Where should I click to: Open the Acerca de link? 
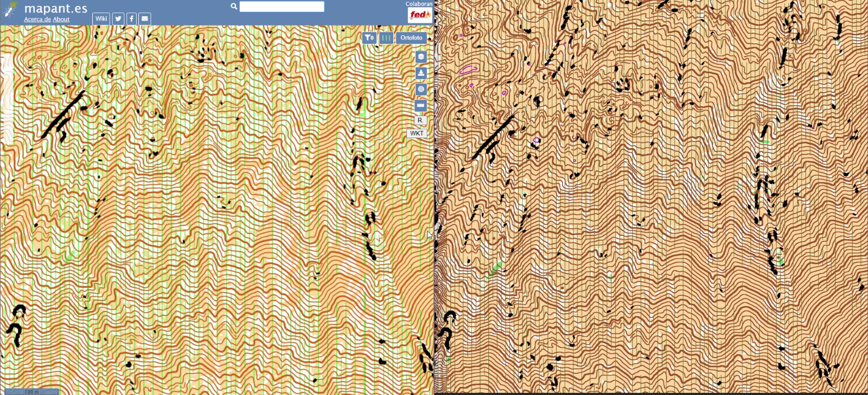(x=37, y=20)
